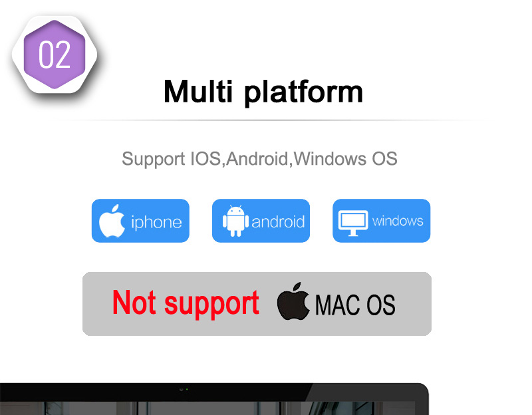This screenshot has height=415, width=532.
Task: Click the number 02 inside the hexagon
Action: point(55,55)
